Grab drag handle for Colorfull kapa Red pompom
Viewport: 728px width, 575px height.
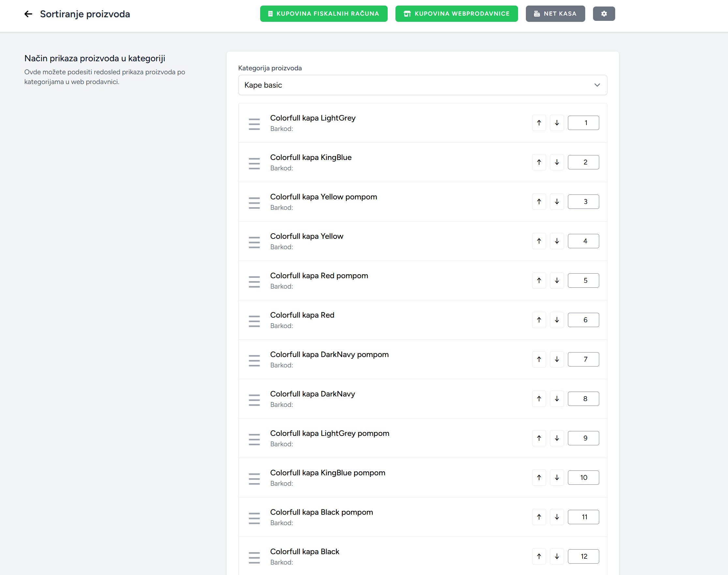[x=254, y=282]
